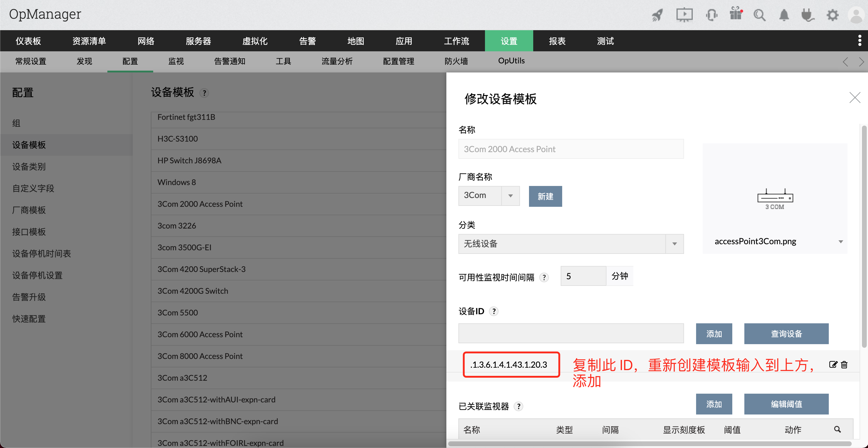Screen dimensions: 868x448
Task: Open the gear settings icon
Action: coord(833,15)
